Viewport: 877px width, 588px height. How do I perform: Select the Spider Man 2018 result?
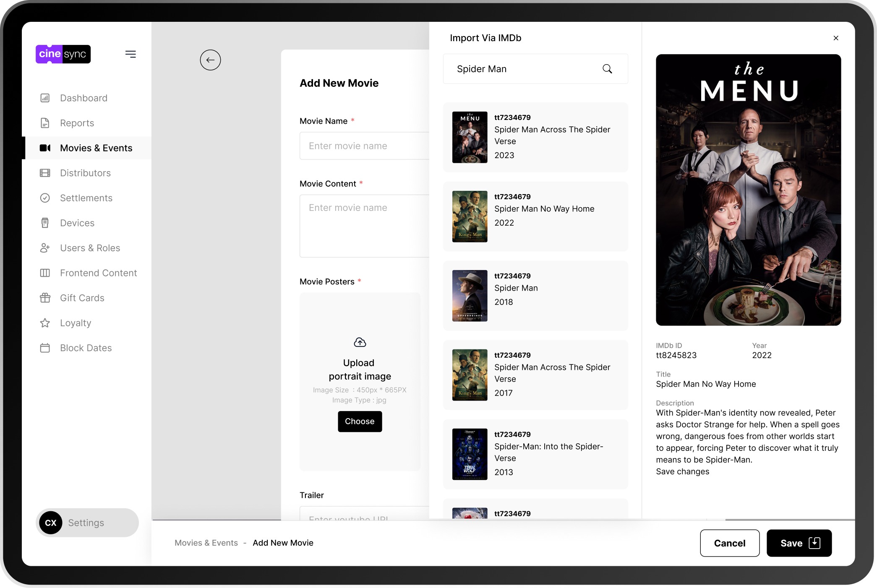point(535,296)
